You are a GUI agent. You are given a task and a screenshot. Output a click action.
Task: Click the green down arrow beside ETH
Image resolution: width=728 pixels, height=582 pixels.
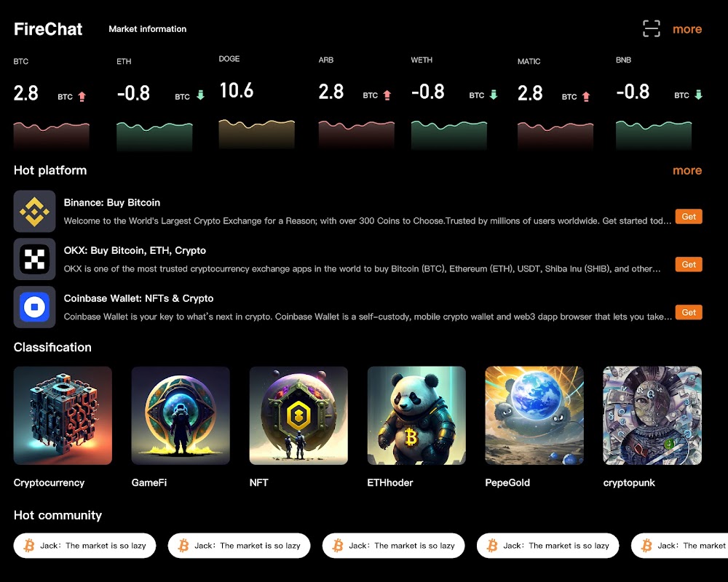201,95
